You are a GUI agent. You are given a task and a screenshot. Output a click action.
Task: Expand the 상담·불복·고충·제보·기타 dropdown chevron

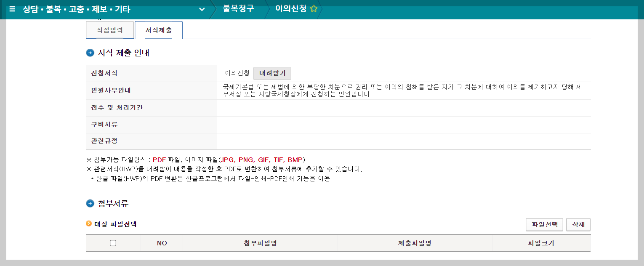tap(201, 9)
